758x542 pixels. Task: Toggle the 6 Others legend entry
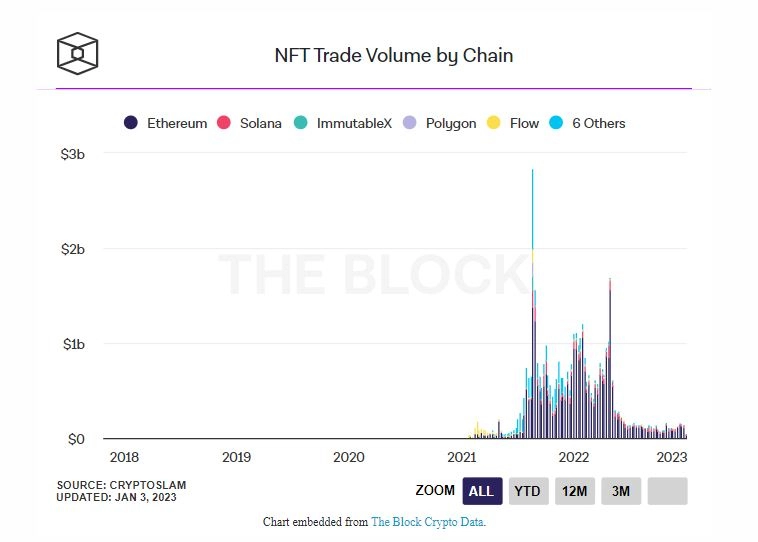pyautogui.click(x=587, y=123)
